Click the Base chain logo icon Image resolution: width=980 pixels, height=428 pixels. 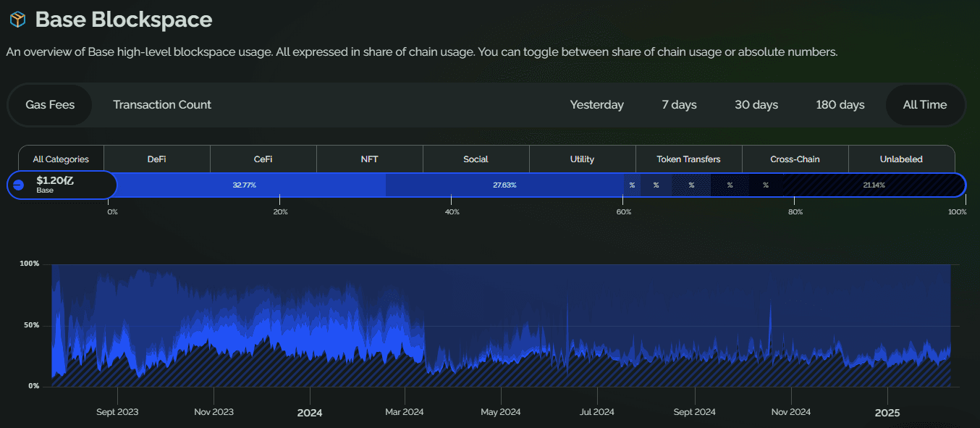click(19, 185)
